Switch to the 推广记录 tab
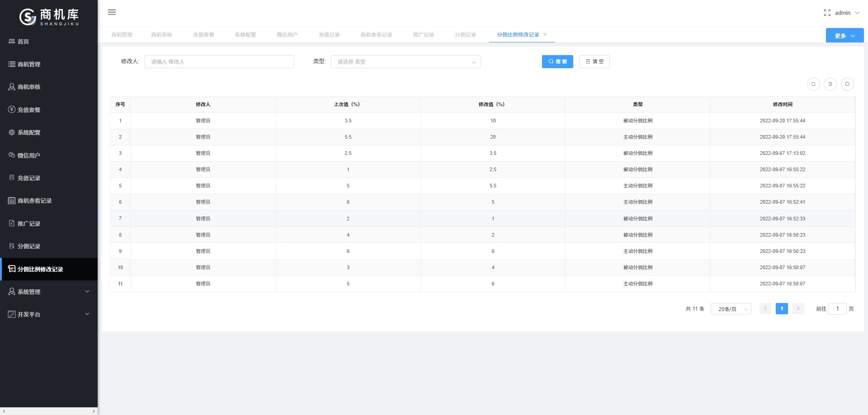The width and height of the screenshot is (868, 415). [424, 35]
